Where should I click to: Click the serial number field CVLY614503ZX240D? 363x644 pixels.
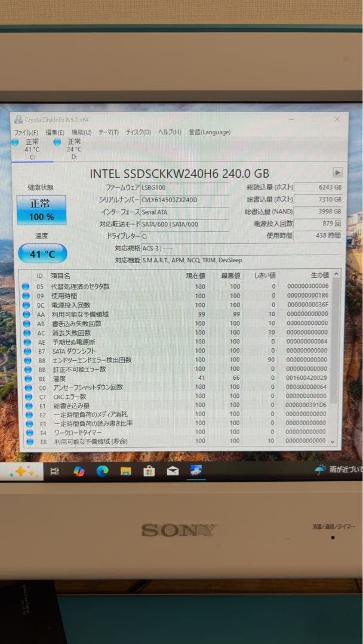(x=184, y=200)
